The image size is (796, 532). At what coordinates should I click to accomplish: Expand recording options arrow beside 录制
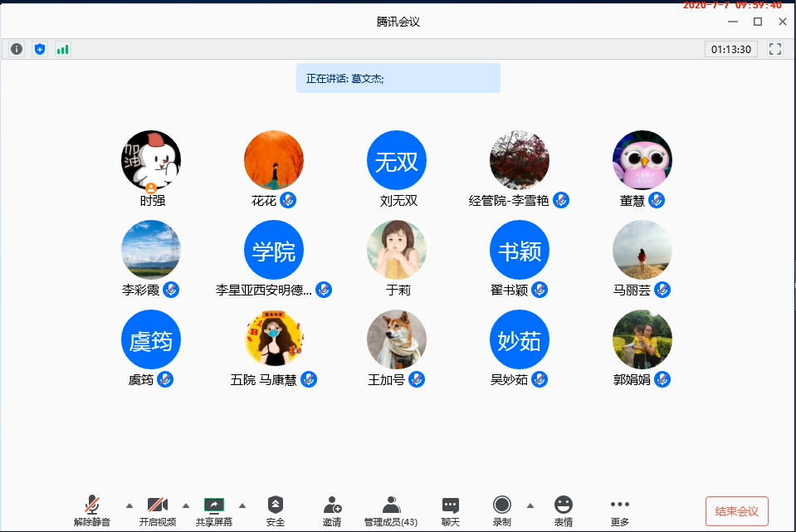click(x=530, y=505)
